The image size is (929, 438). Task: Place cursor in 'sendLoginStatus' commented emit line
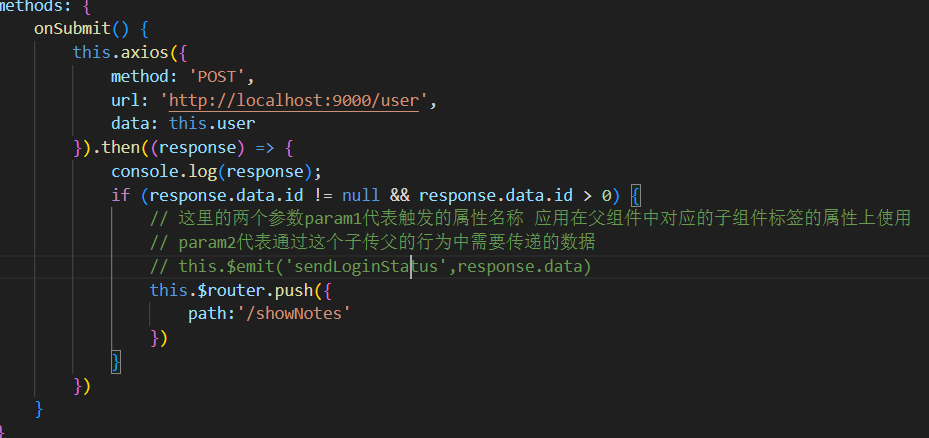click(x=371, y=267)
